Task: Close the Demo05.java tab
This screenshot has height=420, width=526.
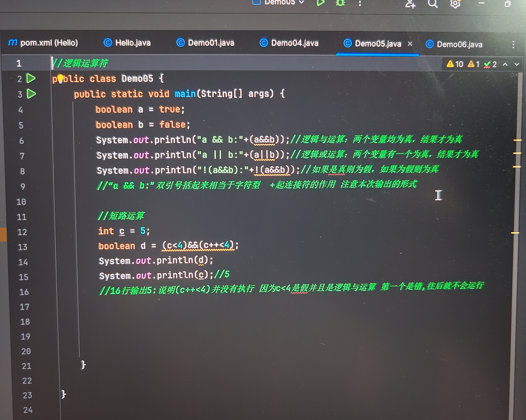Action: pos(410,44)
